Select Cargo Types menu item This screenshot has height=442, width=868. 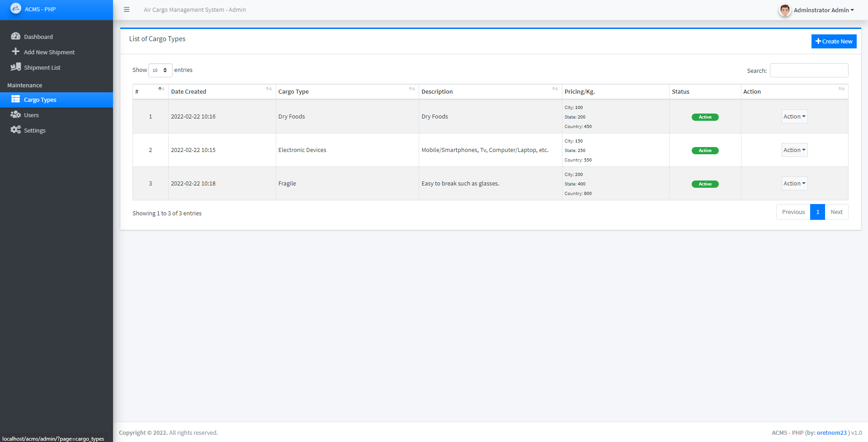pyautogui.click(x=57, y=100)
